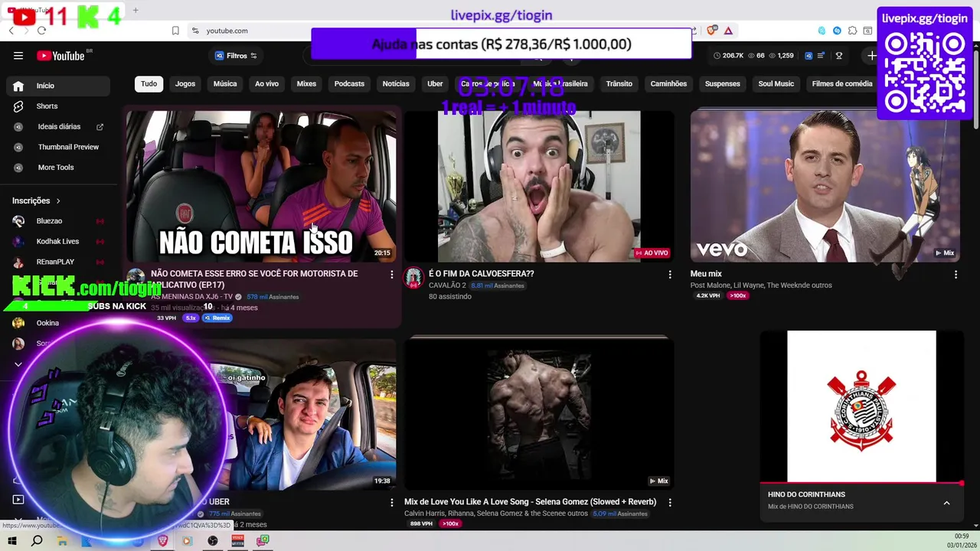Open the Filtros vidIQ filter dropdown

pos(236,55)
